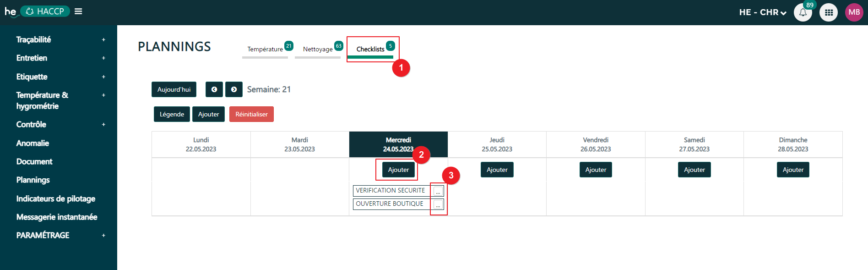Open the notifications bell icon

[803, 12]
